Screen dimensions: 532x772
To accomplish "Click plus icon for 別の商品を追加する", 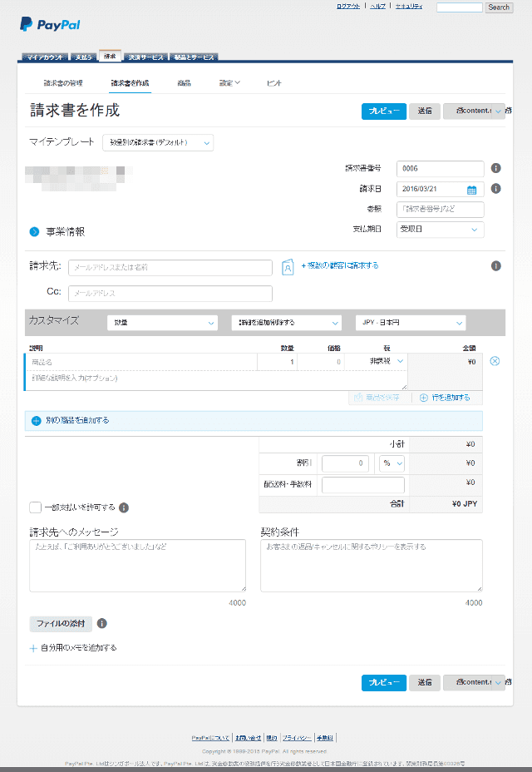I will (36, 421).
